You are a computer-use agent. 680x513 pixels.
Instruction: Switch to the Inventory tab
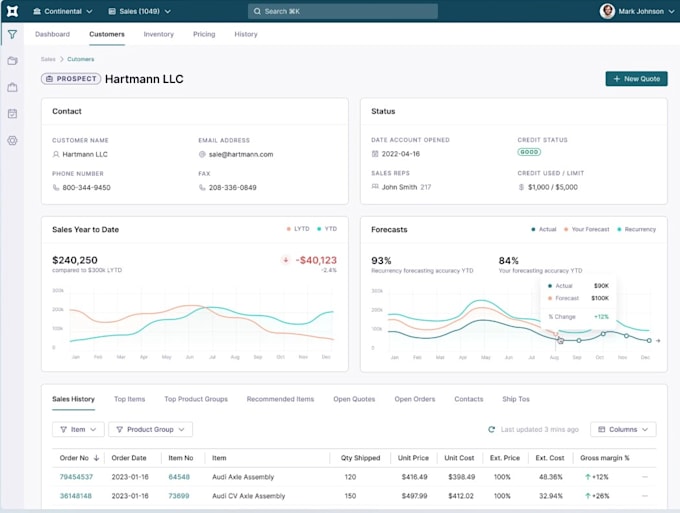158,34
